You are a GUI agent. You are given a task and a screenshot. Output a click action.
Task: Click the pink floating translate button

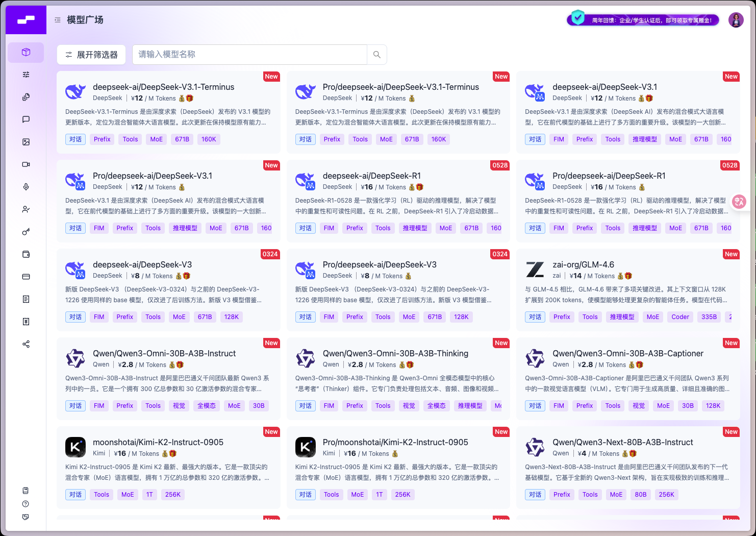739,202
